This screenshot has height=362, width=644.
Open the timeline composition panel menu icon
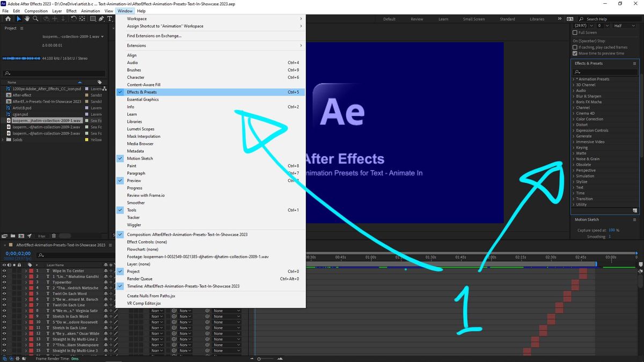click(x=109, y=245)
